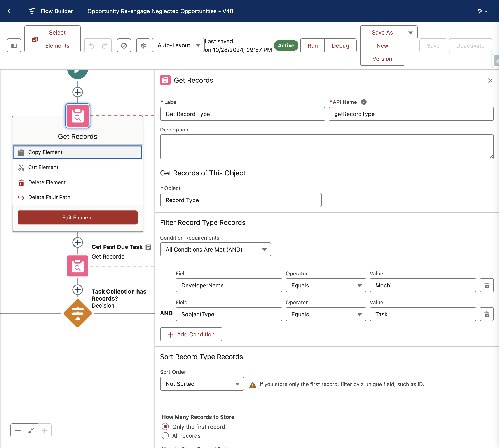Click the Run button
Image resolution: width=499 pixels, height=448 pixels.
312,45
